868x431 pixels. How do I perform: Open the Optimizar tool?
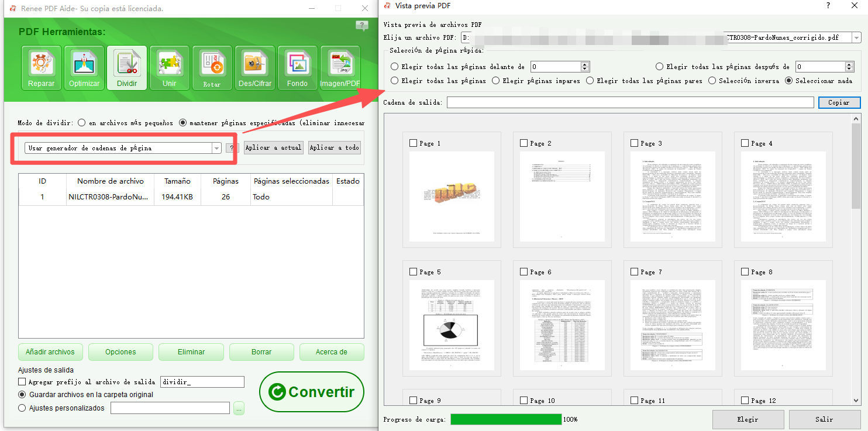(84, 68)
